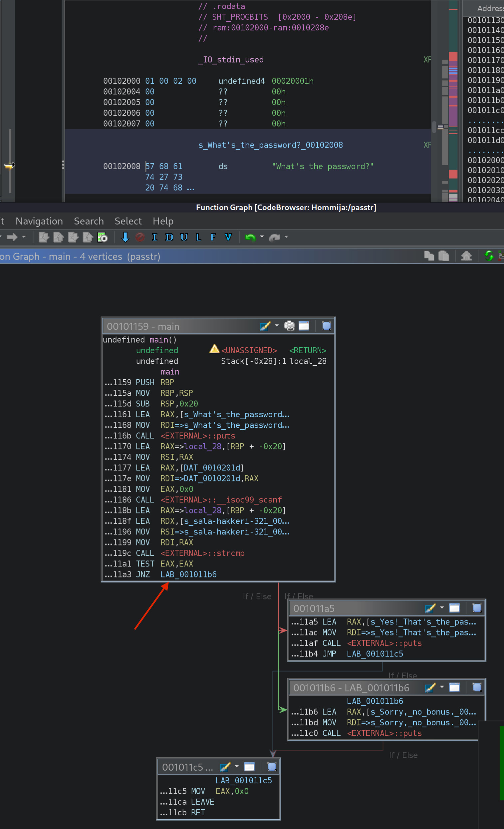Image resolution: width=504 pixels, height=829 pixels.
Task: Click the home icon in graph header
Action: 466,256
